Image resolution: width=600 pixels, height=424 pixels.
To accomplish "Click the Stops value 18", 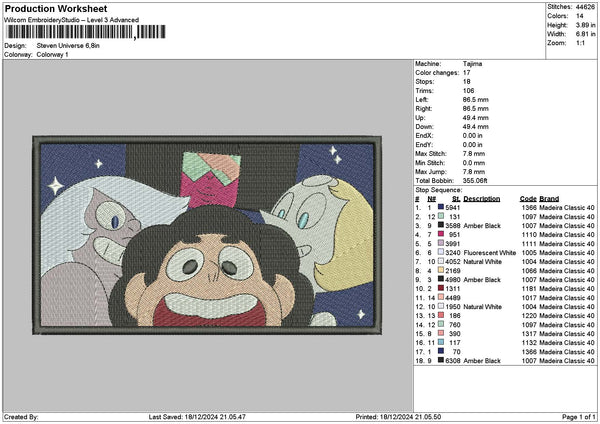I will point(466,82).
